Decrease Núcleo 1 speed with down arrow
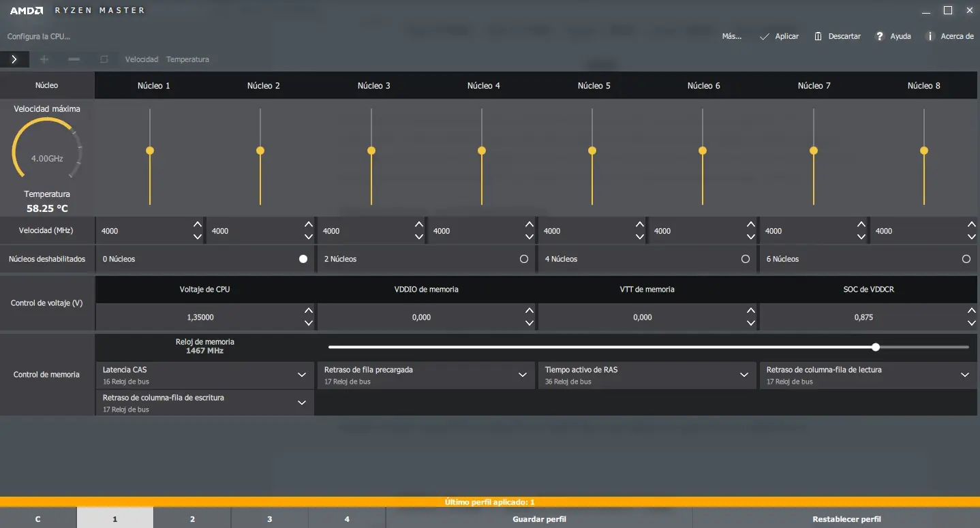Image resolution: width=980 pixels, height=528 pixels. pos(198,237)
